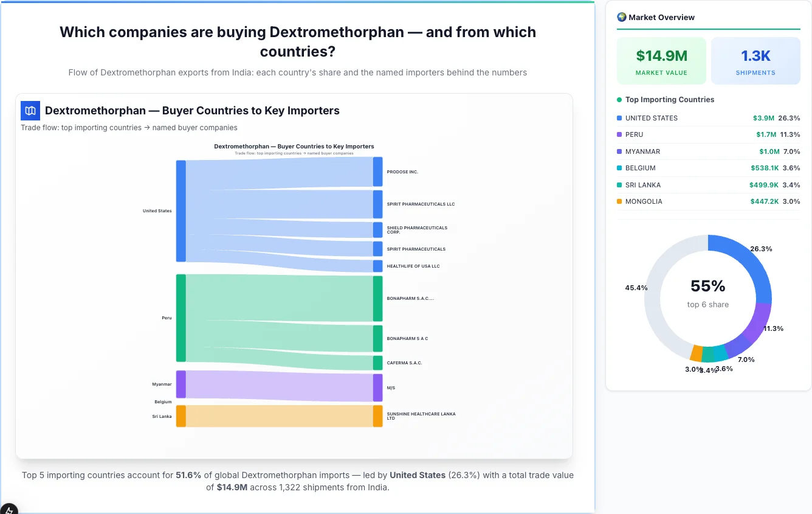Click the blue map icon beside the chart title
This screenshot has width=812, height=514.
point(30,111)
